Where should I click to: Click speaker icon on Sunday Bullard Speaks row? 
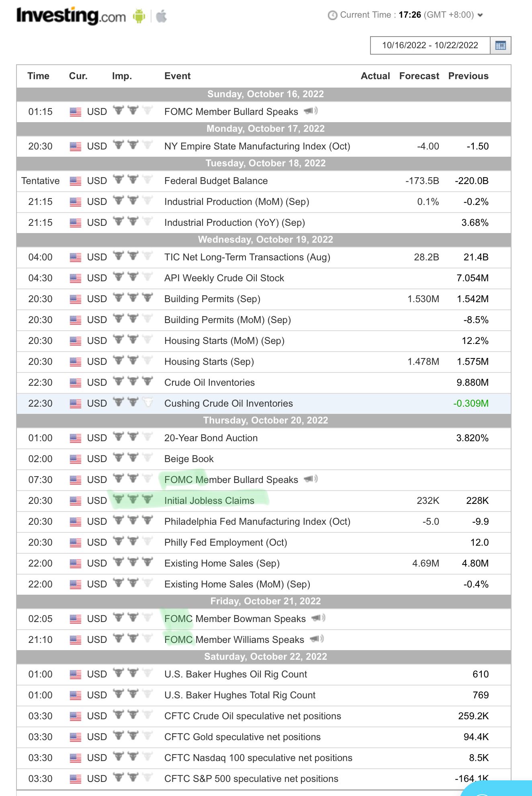pyautogui.click(x=311, y=111)
